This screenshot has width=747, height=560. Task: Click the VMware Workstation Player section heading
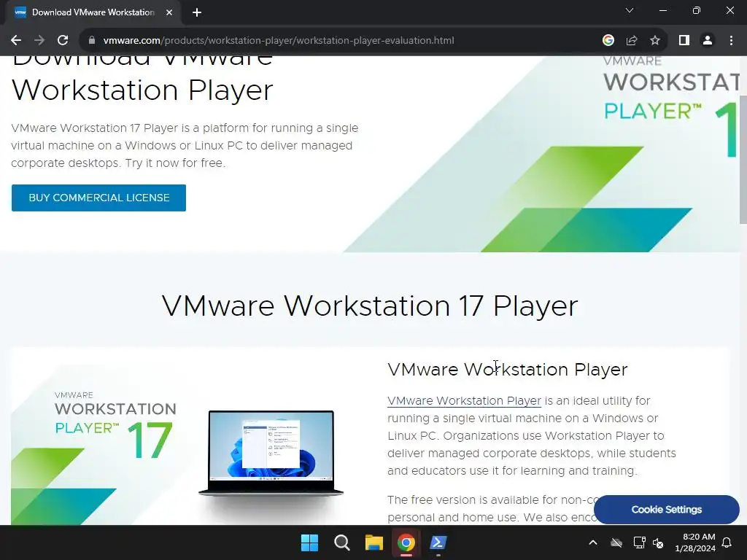(508, 370)
